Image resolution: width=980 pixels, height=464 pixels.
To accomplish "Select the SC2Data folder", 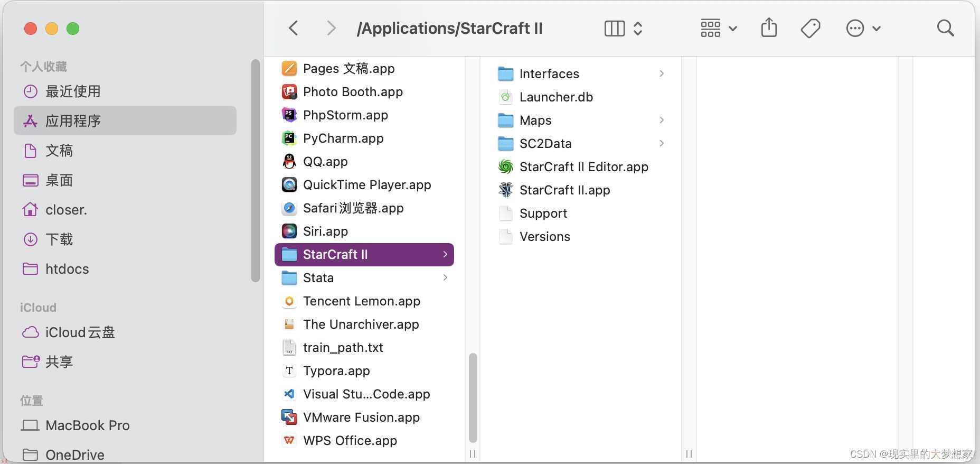I will (x=581, y=144).
